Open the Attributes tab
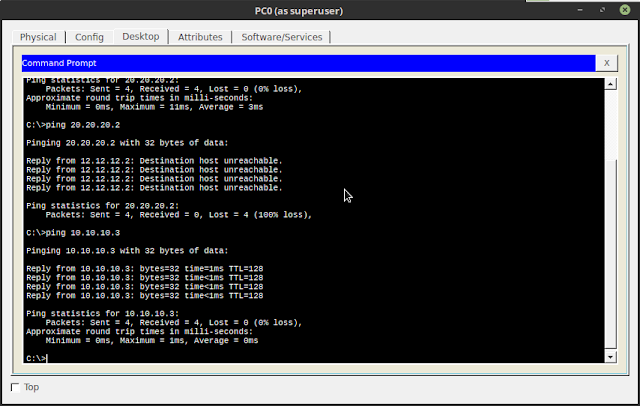This screenshot has height=406, width=640. [x=200, y=37]
